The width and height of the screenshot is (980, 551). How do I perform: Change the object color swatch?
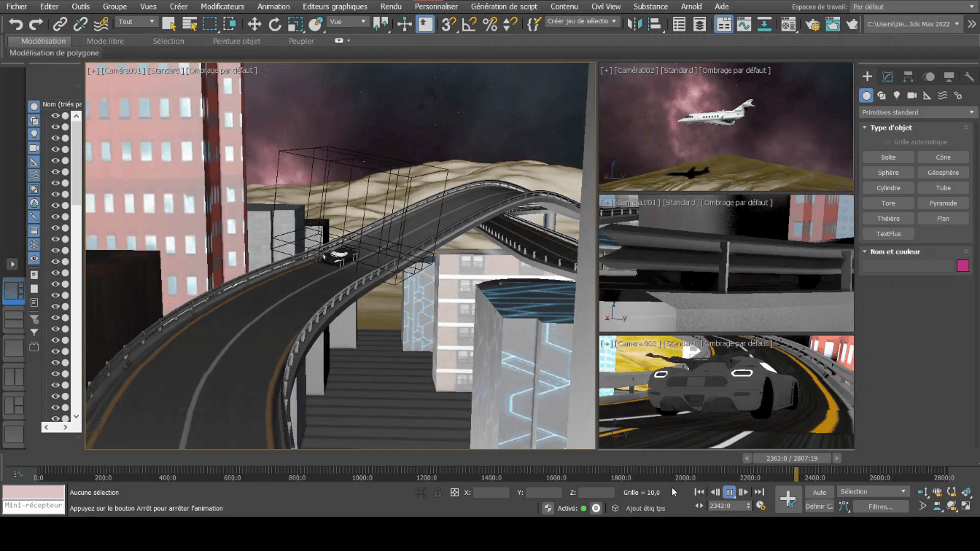point(962,265)
